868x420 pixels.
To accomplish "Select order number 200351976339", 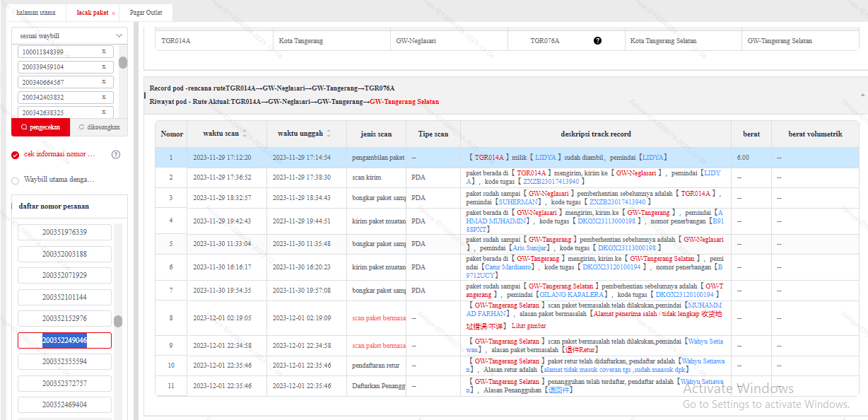I will click(64, 232).
